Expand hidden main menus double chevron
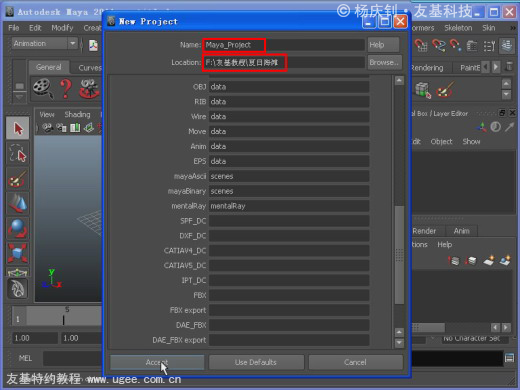 click(512, 28)
